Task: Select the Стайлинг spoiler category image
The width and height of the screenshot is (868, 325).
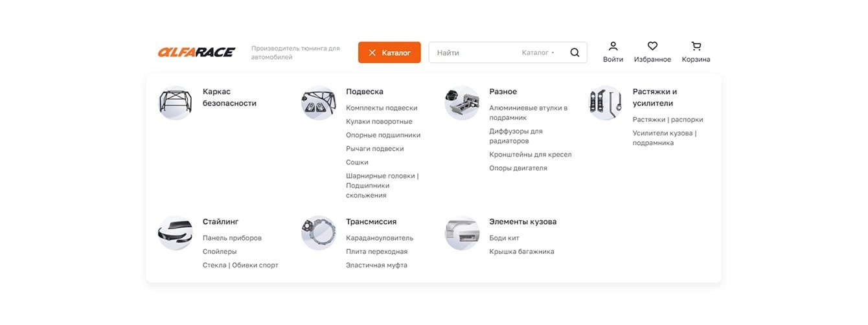Action: click(176, 233)
